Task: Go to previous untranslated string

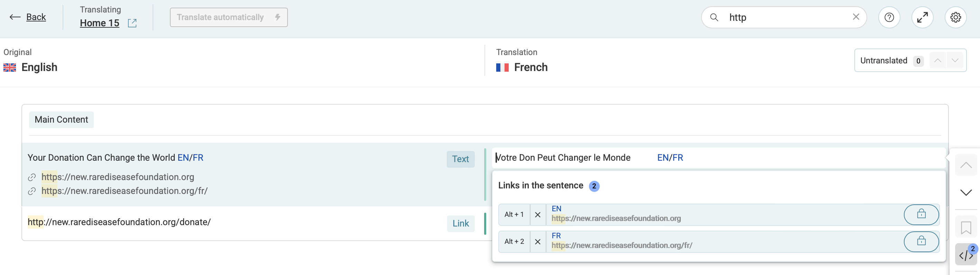Action: tap(937, 61)
